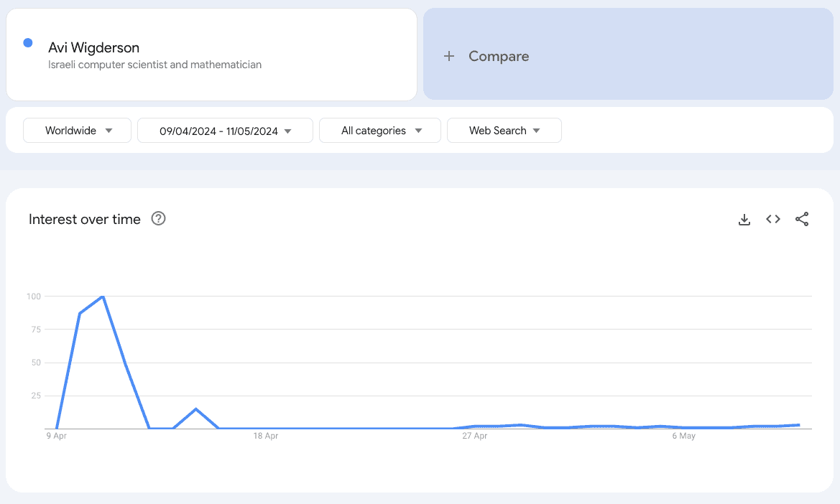Expand the Worldwide region dropdown
This screenshot has width=840, height=504.
pos(78,131)
